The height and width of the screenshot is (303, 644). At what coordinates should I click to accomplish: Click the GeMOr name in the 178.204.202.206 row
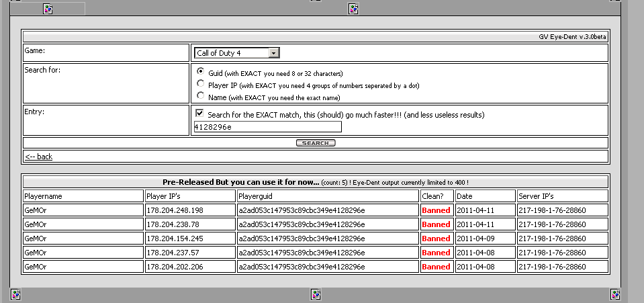[36, 267]
